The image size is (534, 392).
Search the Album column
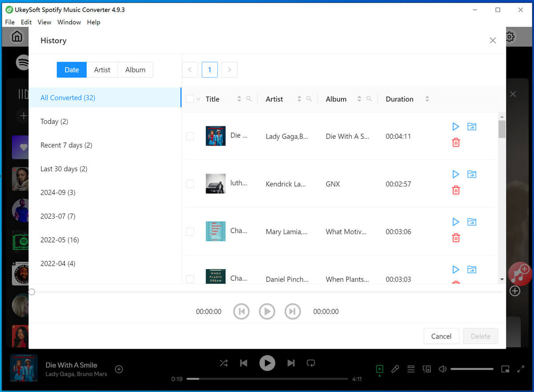tap(369, 99)
